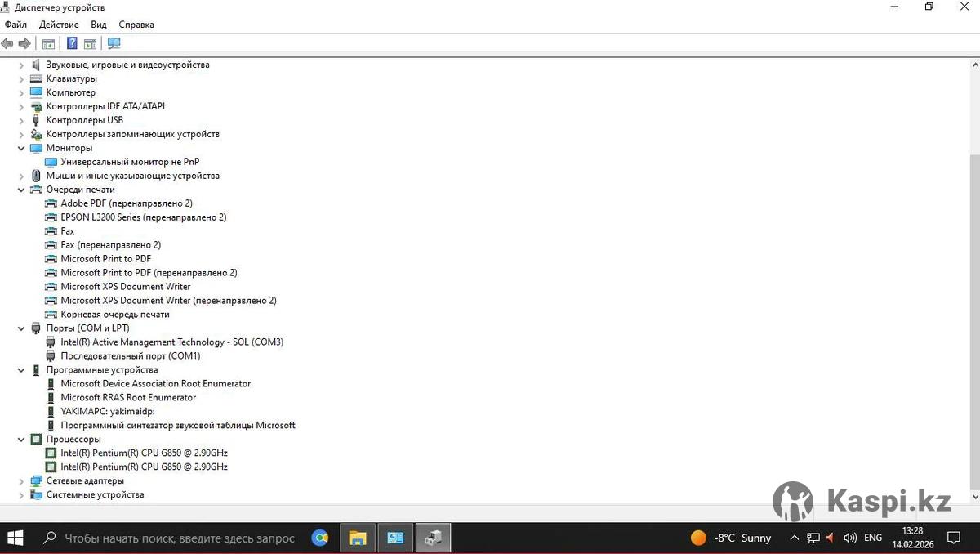The height and width of the screenshot is (554, 980).
Task: Collapse the Процессоры category
Action: (22, 440)
